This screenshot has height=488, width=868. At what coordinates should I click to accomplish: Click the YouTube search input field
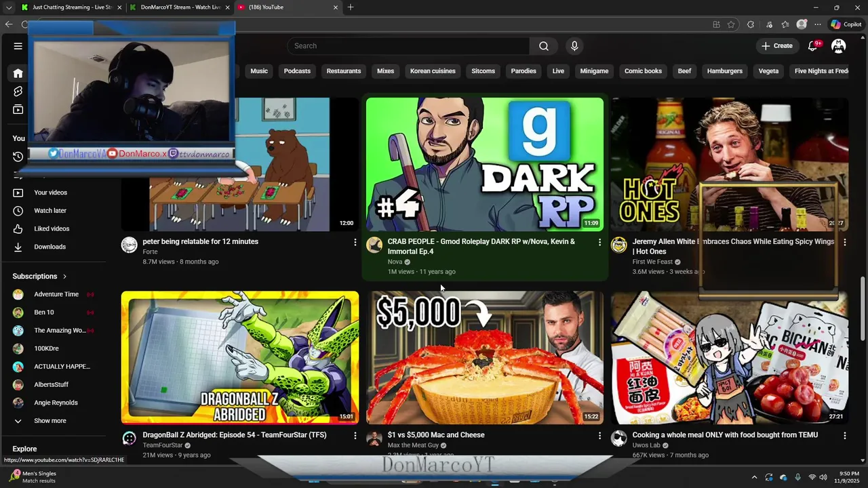408,46
